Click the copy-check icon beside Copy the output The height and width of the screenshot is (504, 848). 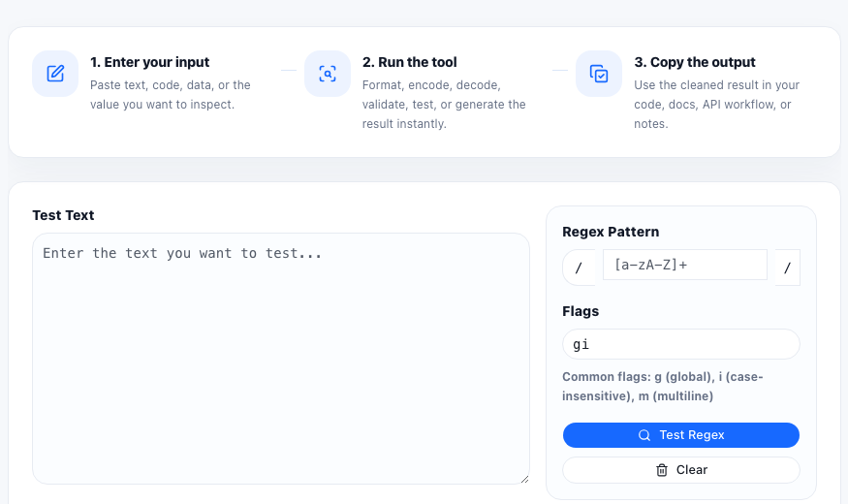(599, 74)
